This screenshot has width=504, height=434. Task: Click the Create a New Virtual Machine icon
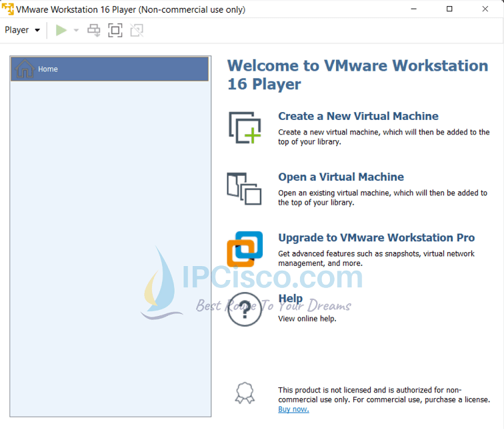[245, 127]
